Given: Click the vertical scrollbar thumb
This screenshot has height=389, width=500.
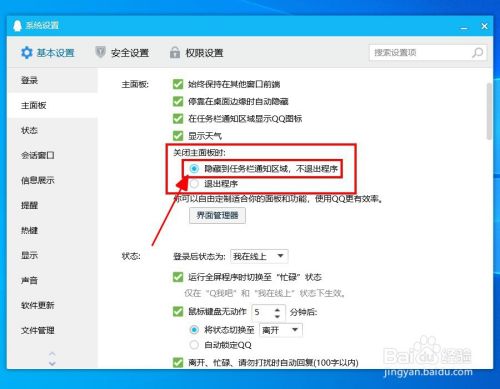Looking at the screenshot, I should click(489, 111).
